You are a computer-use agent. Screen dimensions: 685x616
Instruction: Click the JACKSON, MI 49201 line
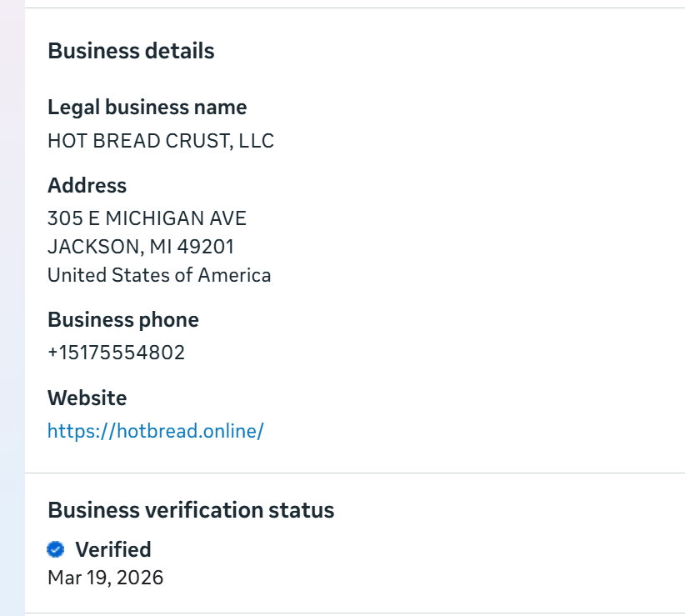[141, 247]
